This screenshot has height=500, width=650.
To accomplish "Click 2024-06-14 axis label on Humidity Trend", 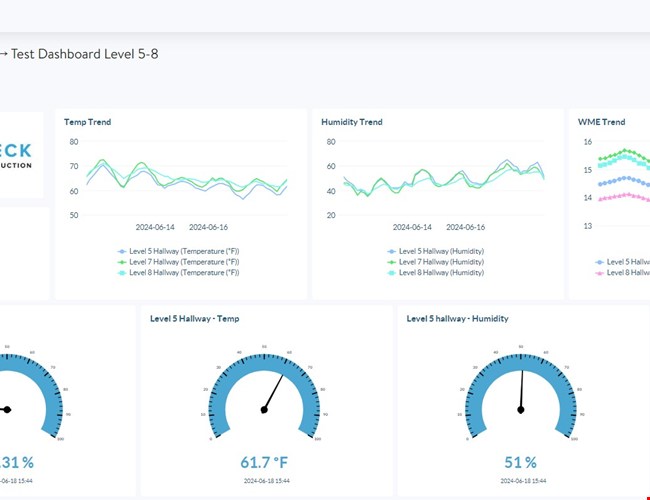I will click(x=412, y=227).
